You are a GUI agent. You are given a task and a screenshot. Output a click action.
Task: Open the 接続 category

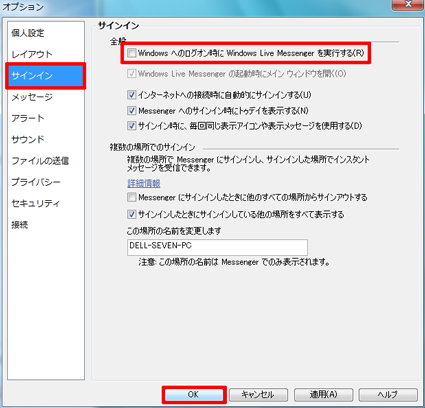[20, 225]
